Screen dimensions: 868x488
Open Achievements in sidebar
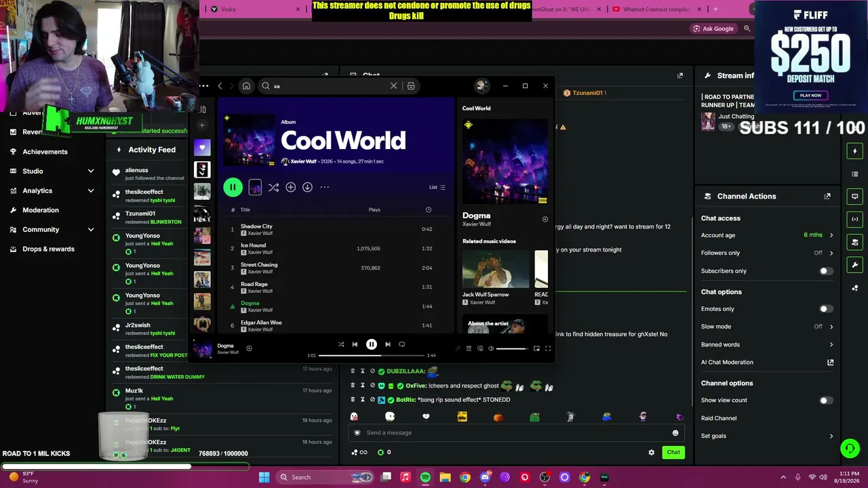[x=45, y=152]
